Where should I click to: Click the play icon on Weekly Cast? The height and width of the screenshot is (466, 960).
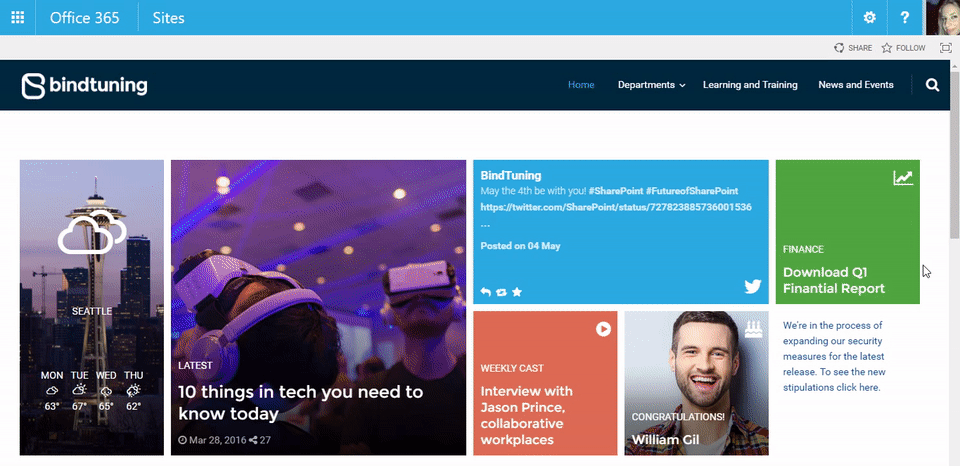[603, 329]
